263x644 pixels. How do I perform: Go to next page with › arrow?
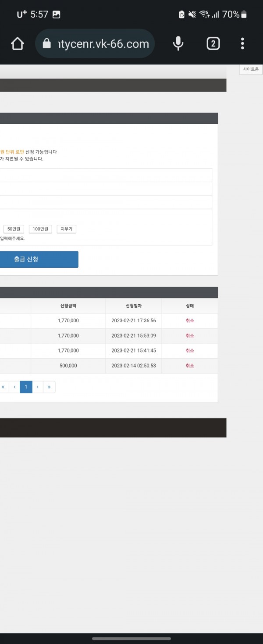click(x=38, y=387)
